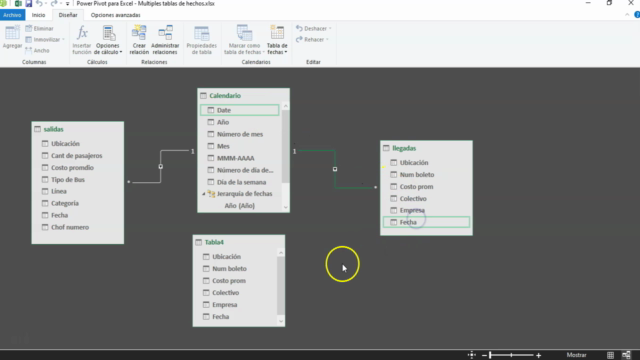Image resolution: width=640 pixels, height=360 pixels.
Task: Select the Año column in Calendario
Action: point(223,122)
